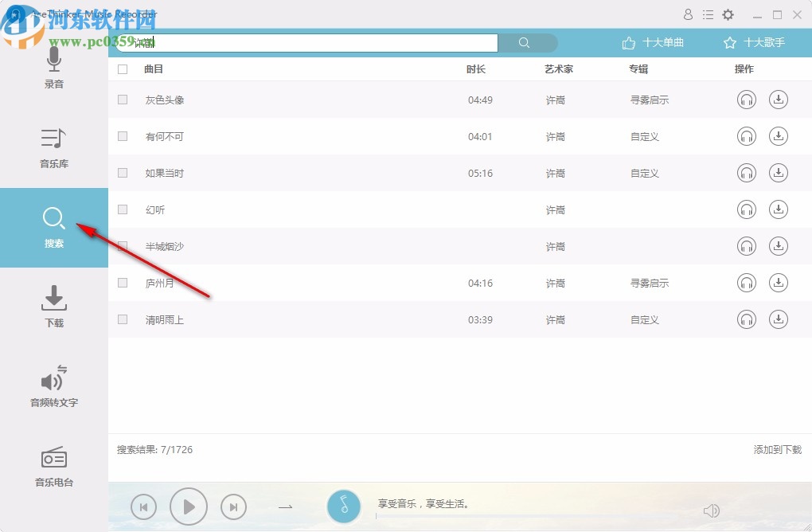Viewport: 812px width, 532px height.
Task: Open the list menu beside settings
Action: [x=708, y=14]
